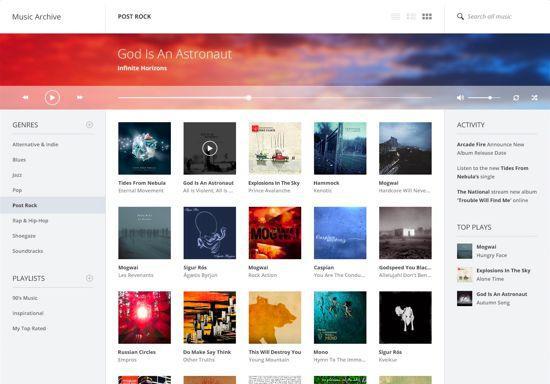The height and width of the screenshot is (384, 550).
Task: Select Jazz genre
Action: pos(17,175)
